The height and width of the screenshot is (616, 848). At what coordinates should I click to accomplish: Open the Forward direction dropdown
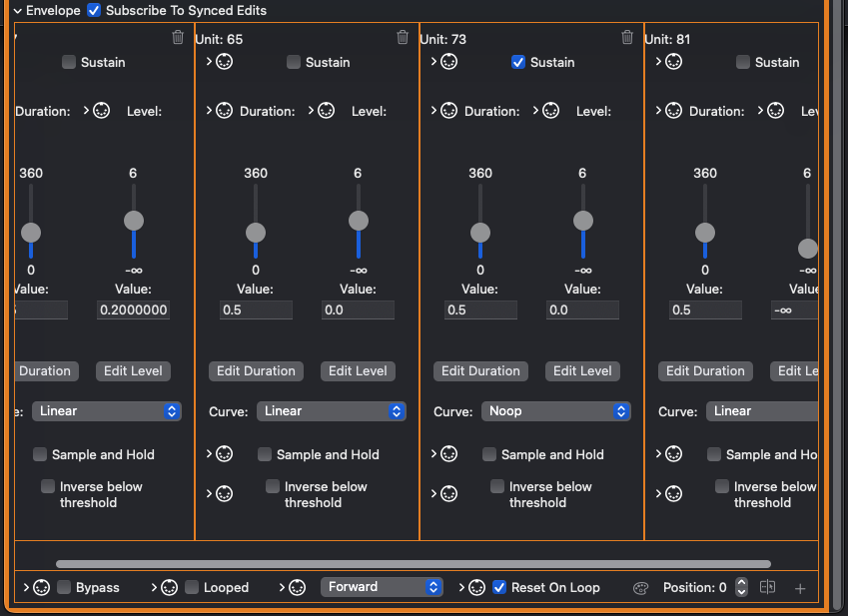(x=382, y=587)
